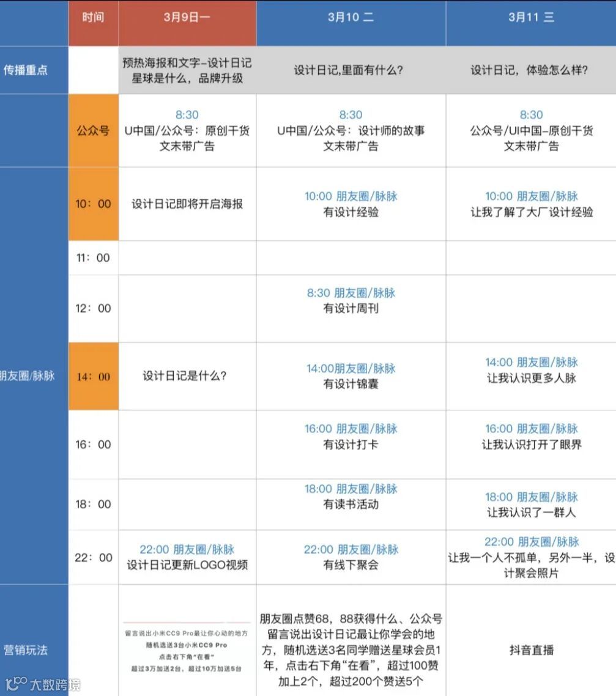Click the 朋友圈/脉脉 section label in the left blue column

tap(34, 376)
